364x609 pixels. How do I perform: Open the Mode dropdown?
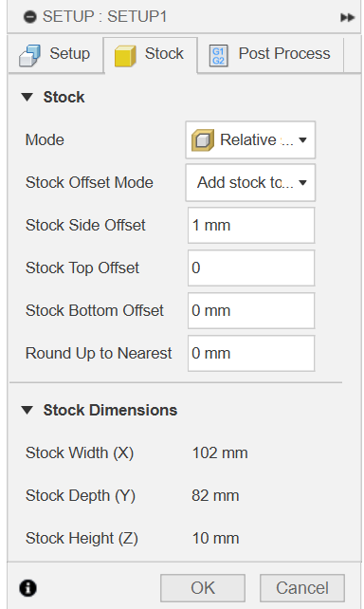[x=250, y=139]
